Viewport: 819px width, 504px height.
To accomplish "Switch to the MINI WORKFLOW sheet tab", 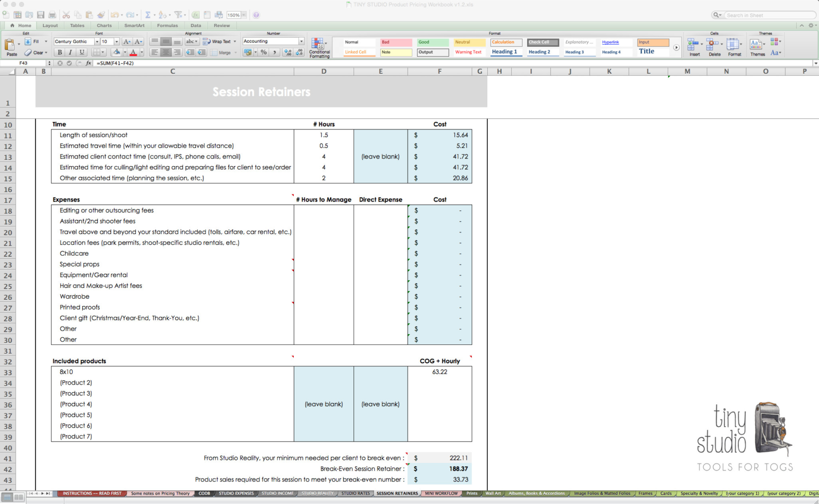I will [441, 494].
